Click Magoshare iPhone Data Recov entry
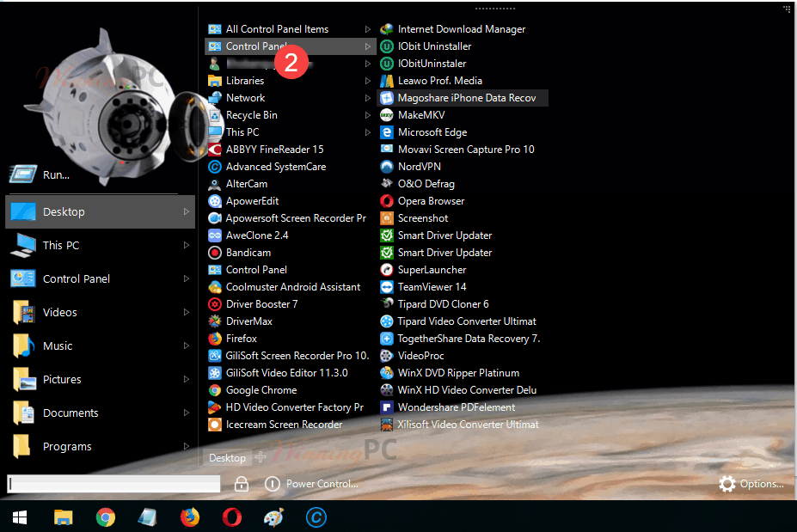 coord(463,98)
